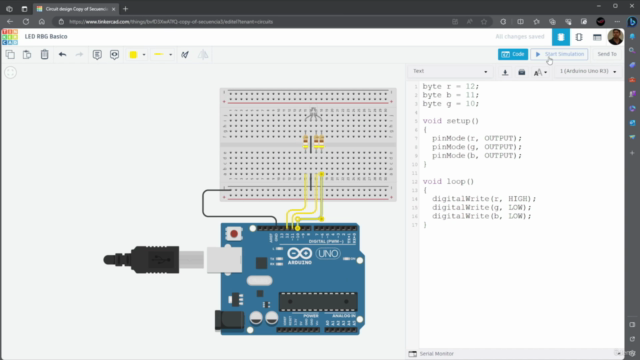Toggle notes visibility eye icon
The image size is (640, 360).
point(114,54)
